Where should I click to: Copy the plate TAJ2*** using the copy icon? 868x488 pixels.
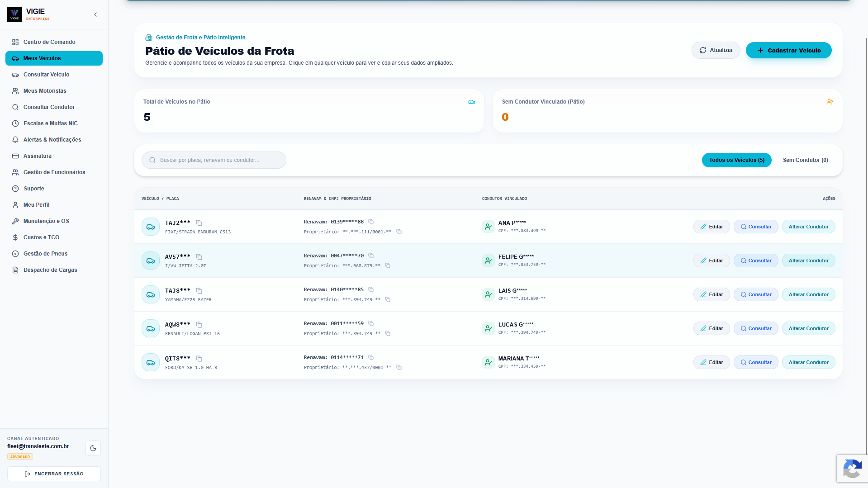pos(199,223)
